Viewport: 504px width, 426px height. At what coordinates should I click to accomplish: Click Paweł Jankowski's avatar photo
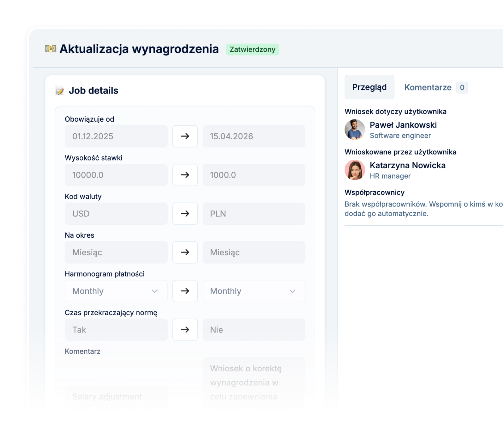[355, 130]
